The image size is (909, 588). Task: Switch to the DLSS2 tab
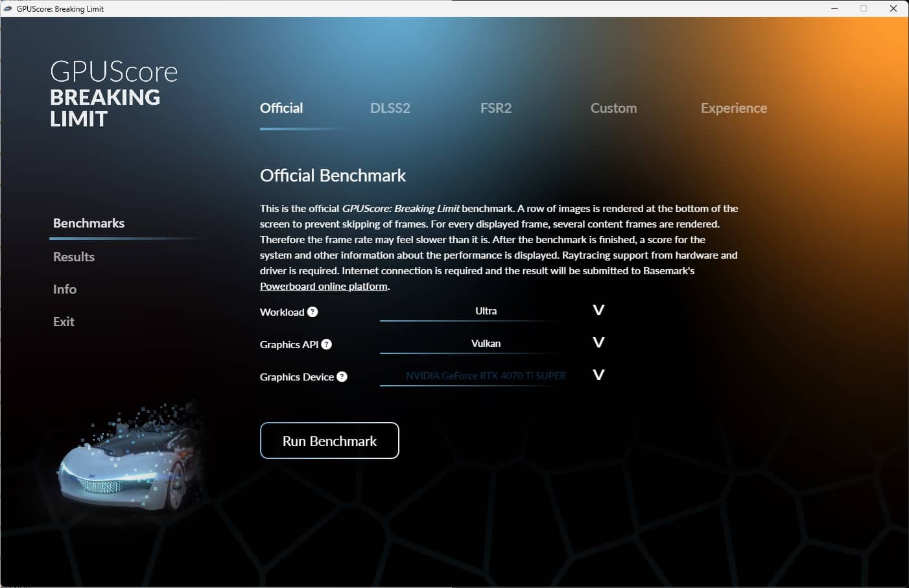tap(390, 108)
